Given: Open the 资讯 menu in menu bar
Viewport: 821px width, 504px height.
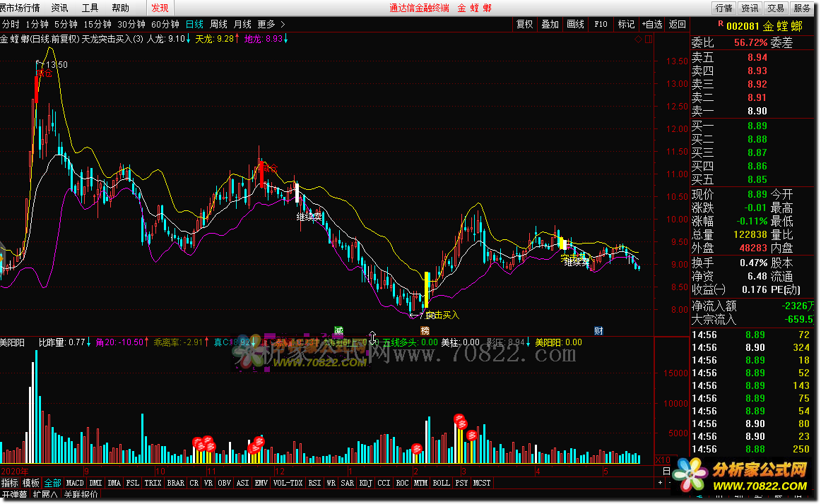Looking at the screenshot, I should tap(59, 8).
